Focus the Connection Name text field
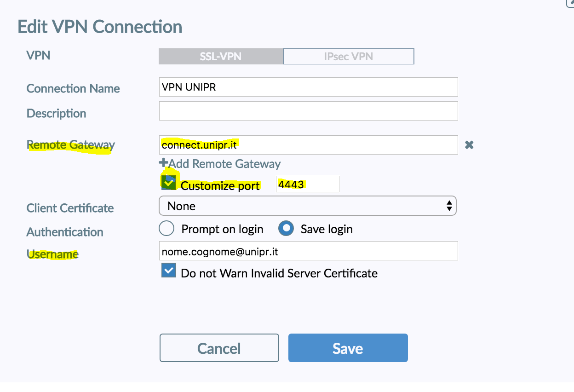This screenshot has width=574, height=392. [x=308, y=87]
